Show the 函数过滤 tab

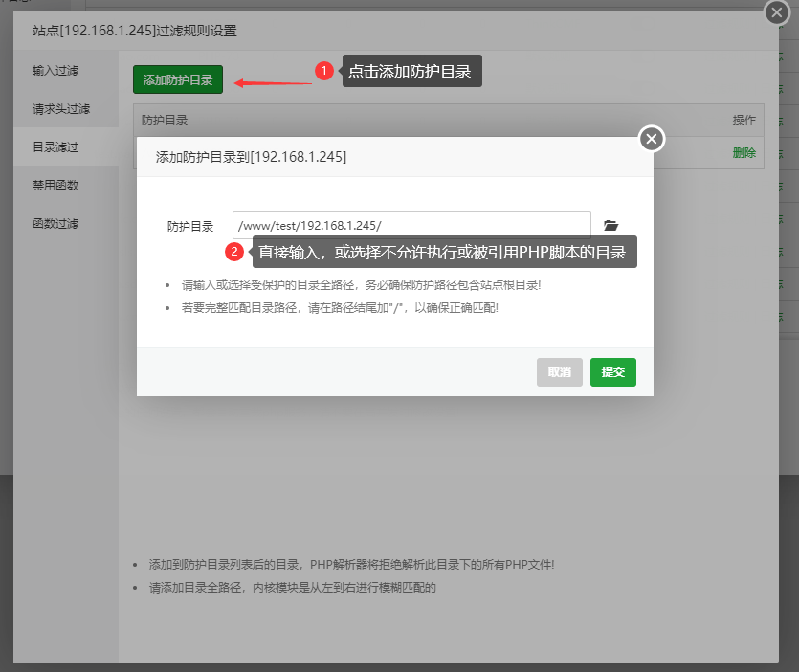(x=55, y=224)
